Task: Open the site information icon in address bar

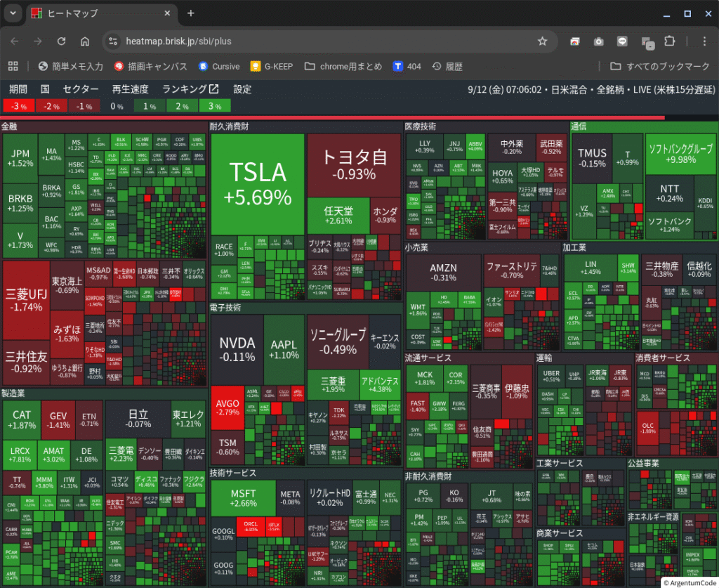Action: pyautogui.click(x=113, y=41)
